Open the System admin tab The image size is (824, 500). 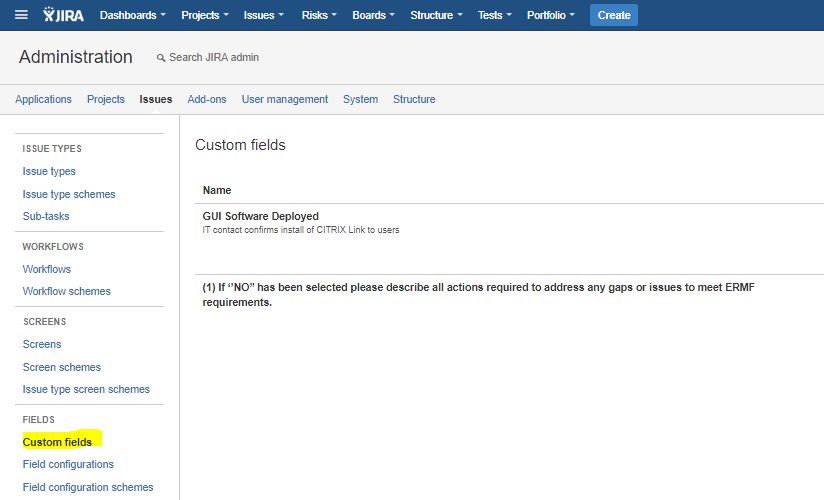point(360,99)
